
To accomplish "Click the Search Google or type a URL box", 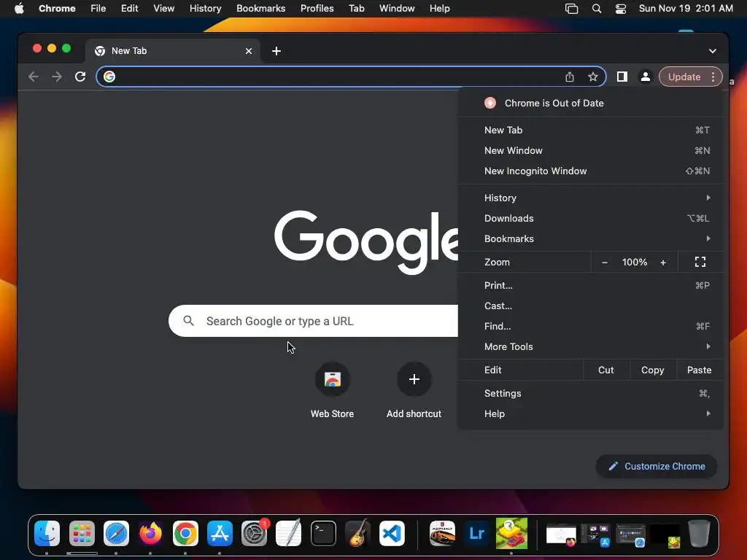I will click(313, 321).
